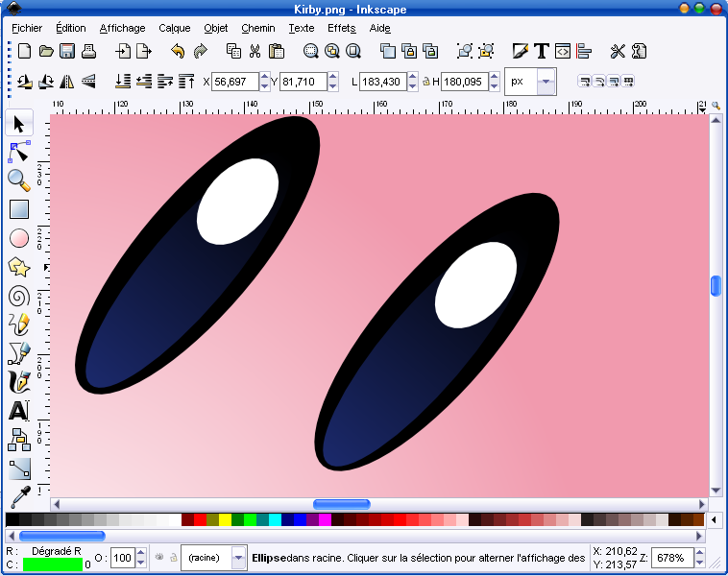Toggle move gradients with object
Screen dimensions: 728x576
click(614, 82)
